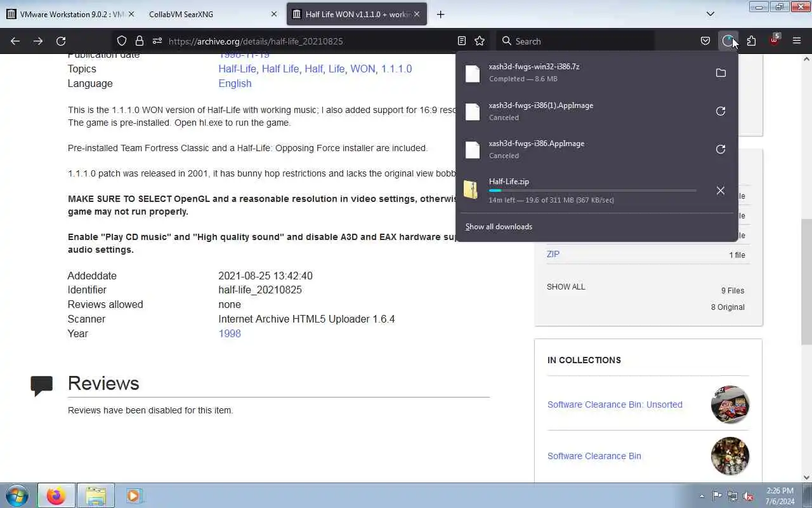Click the page vertical scrollbar thumb

click(806, 282)
